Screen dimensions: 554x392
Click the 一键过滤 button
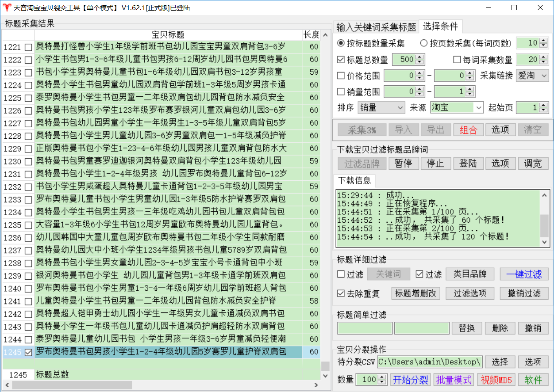(524, 274)
